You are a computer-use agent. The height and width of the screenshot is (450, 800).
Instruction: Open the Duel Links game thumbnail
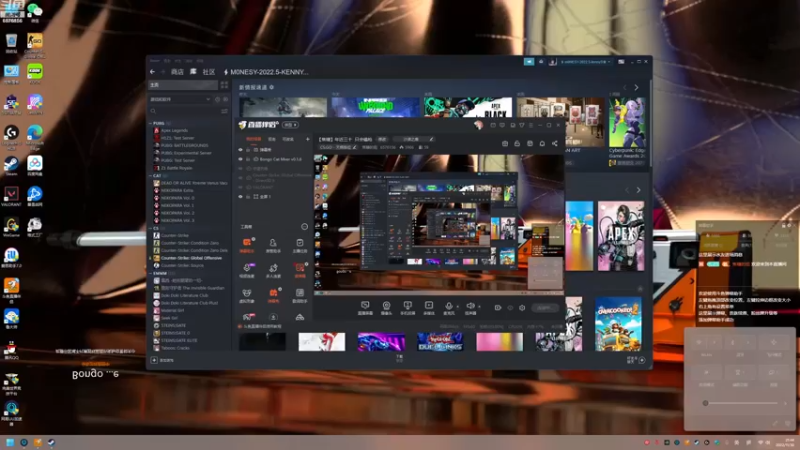pyautogui.click(x=440, y=341)
